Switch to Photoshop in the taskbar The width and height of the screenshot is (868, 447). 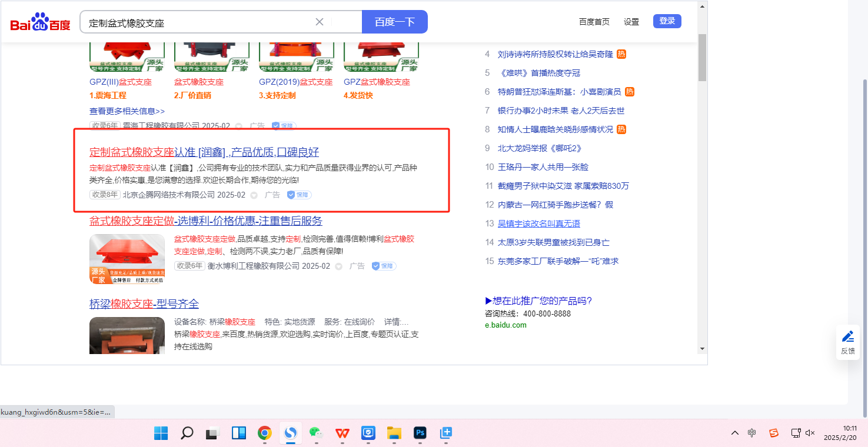[x=420, y=433]
